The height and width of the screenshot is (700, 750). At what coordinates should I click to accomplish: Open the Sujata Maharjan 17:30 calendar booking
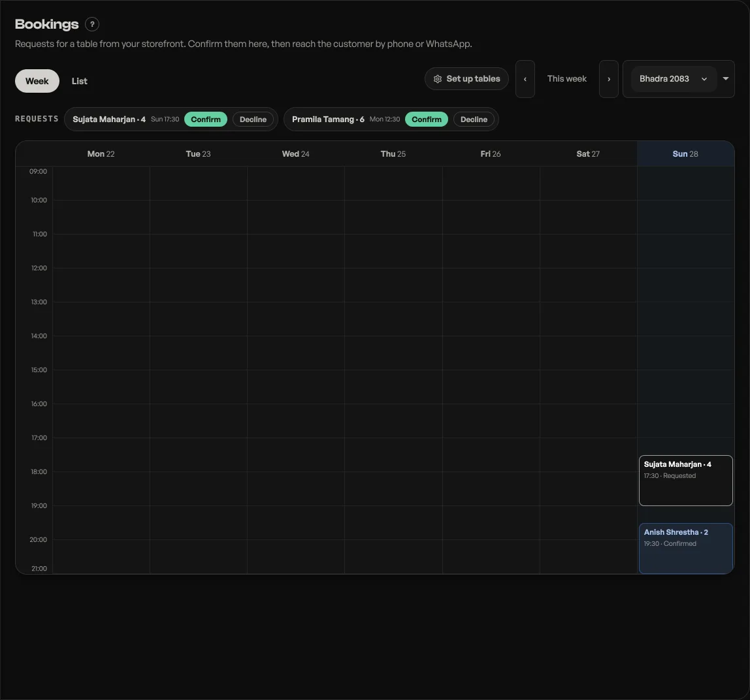(686, 481)
